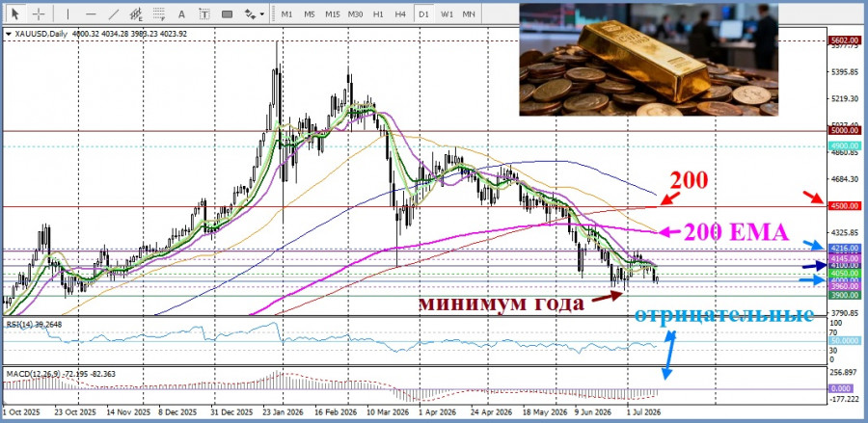Click the RSI 50.0000 level label
Viewport: 868px width, 423px height.
(x=845, y=341)
